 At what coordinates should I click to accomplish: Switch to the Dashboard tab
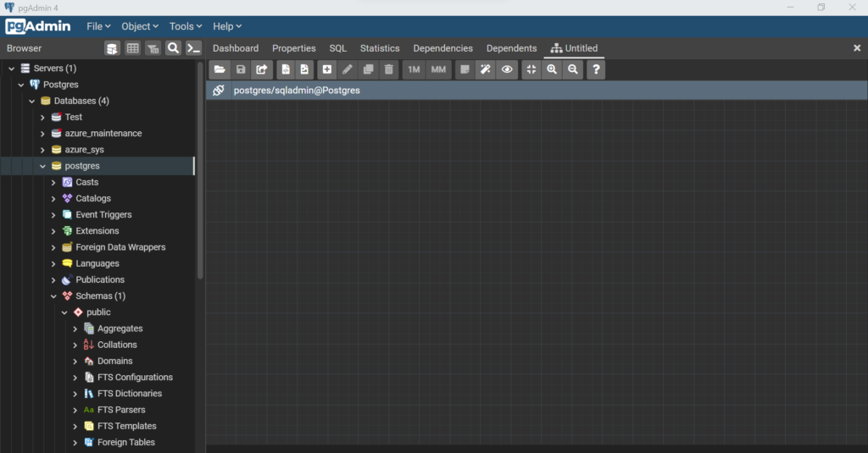[x=236, y=48]
